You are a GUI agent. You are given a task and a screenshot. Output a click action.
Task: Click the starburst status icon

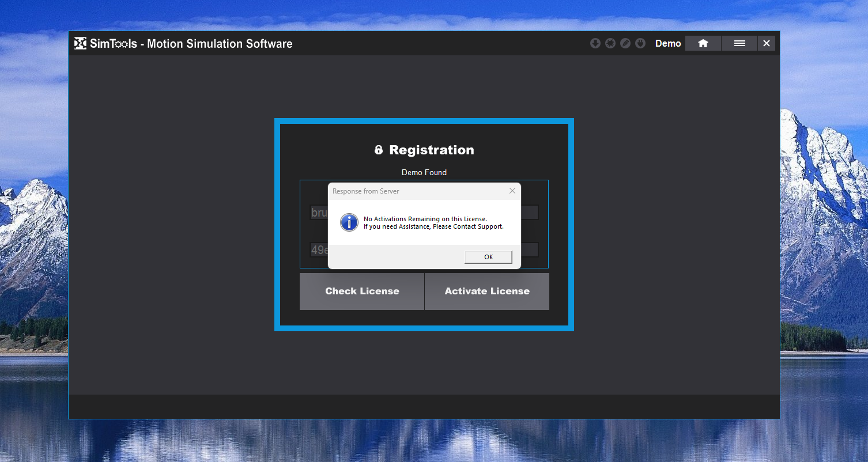[610, 43]
